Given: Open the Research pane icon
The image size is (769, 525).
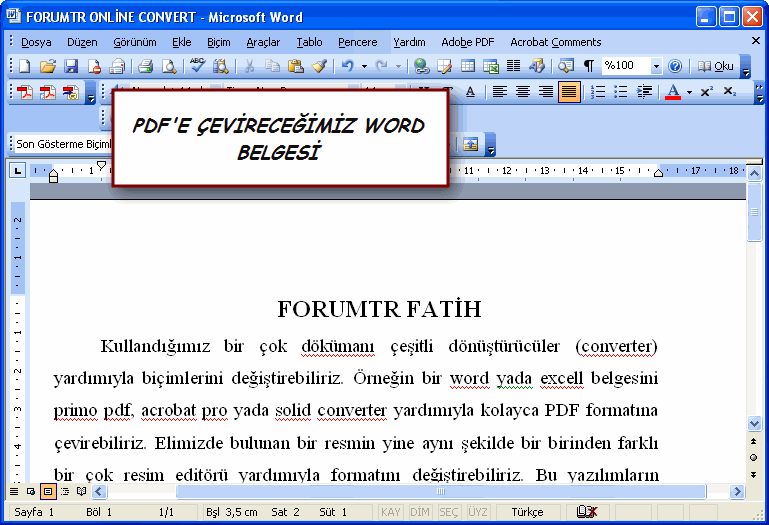Looking at the screenshot, I should [x=220, y=66].
